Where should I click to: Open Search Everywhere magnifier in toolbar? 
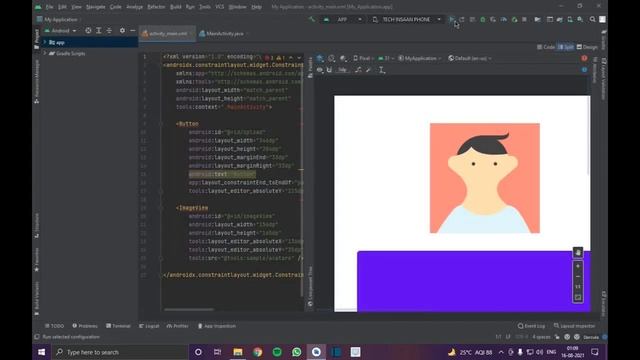click(x=592, y=19)
